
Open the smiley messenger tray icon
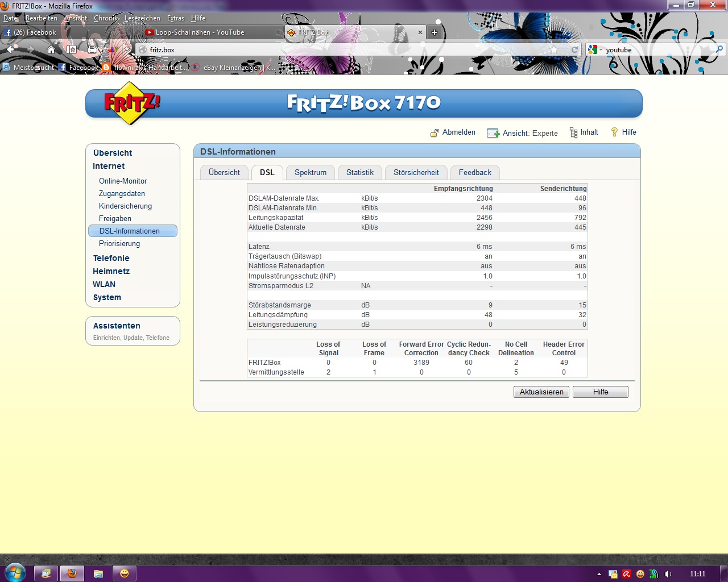(640, 574)
